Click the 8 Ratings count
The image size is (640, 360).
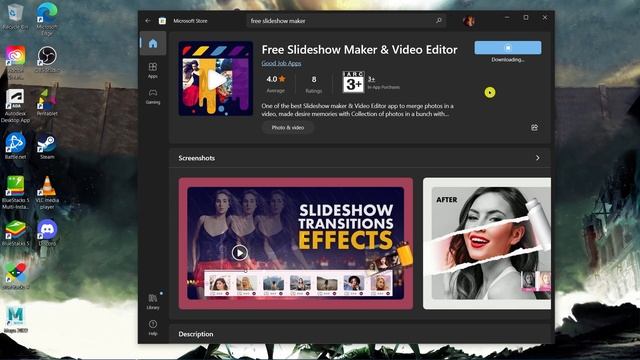313,84
